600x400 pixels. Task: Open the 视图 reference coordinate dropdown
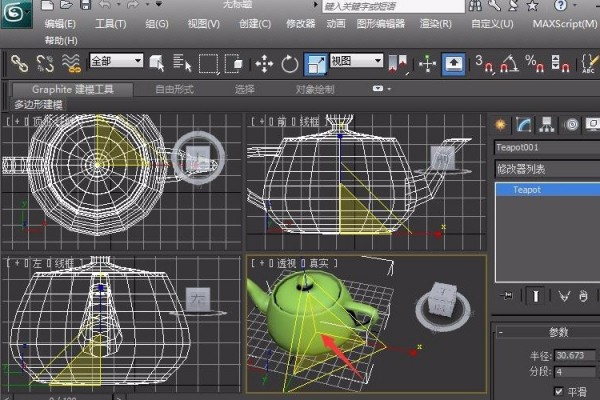coord(356,60)
